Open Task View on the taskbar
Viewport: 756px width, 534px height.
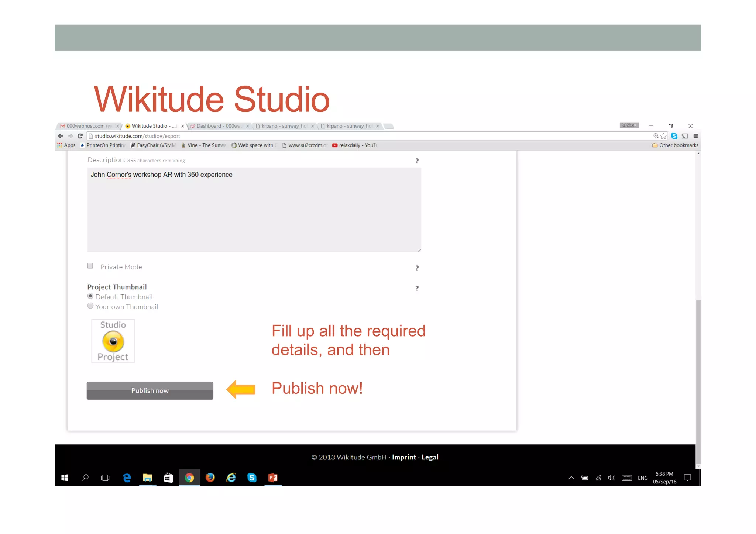point(105,478)
